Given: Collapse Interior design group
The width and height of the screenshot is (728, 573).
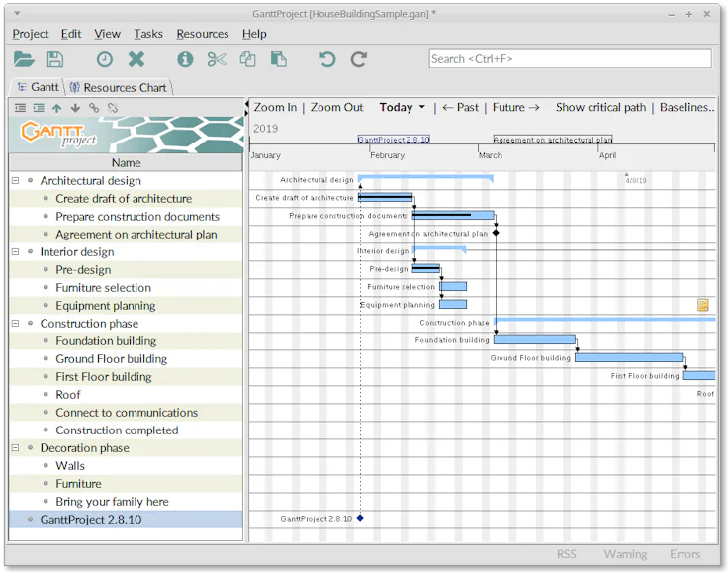Looking at the screenshot, I should [x=15, y=251].
